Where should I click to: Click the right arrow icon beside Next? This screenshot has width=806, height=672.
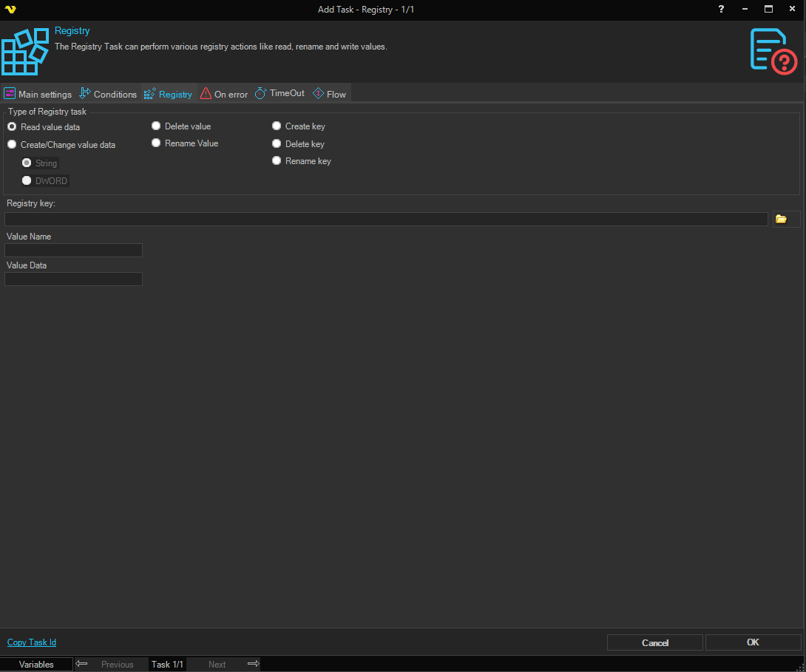(x=253, y=664)
